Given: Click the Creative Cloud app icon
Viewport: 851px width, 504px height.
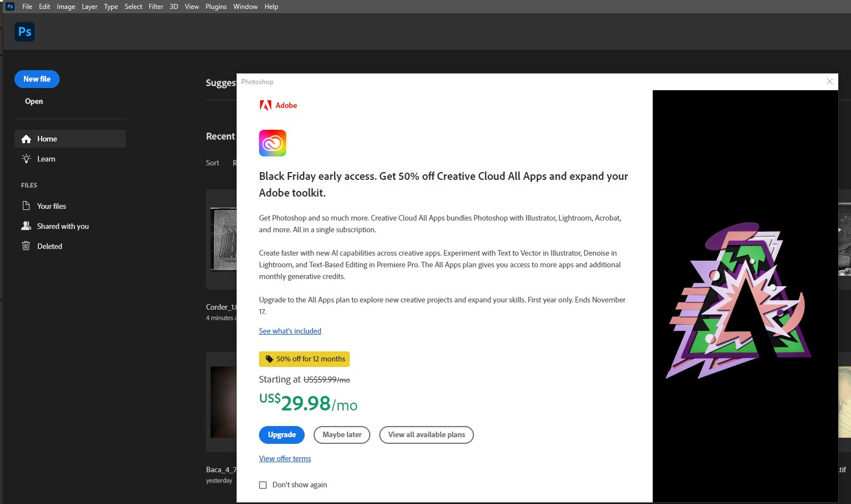Looking at the screenshot, I should [x=272, y=143].
